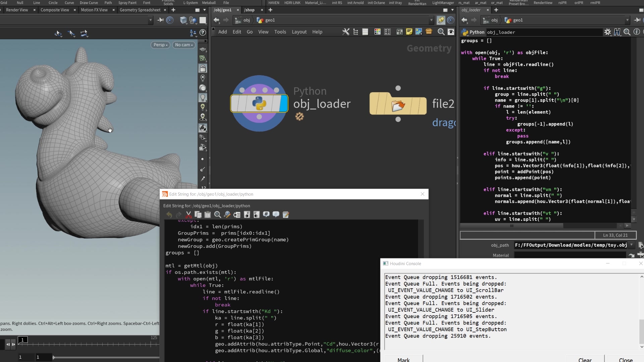Switch to the Composite View tab
Viewport: 644px width, 362px height.
[x=55, y=10]
